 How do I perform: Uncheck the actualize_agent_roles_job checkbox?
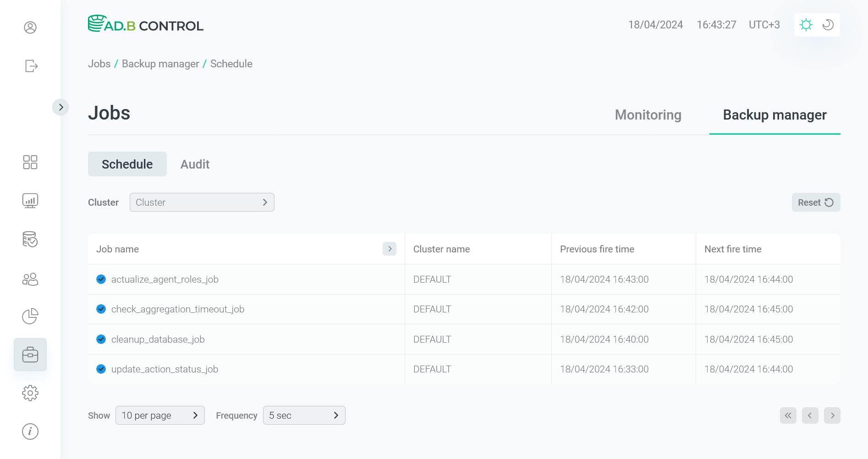click(x=101, y=279)
